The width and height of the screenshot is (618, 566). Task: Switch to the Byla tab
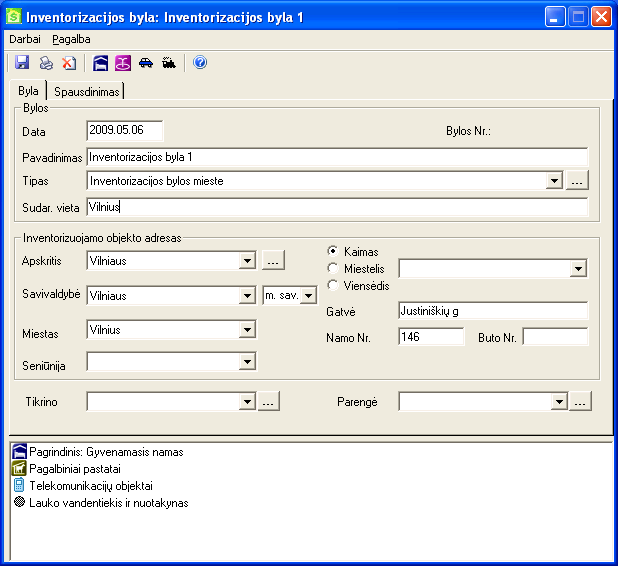[x=28, y=91]
